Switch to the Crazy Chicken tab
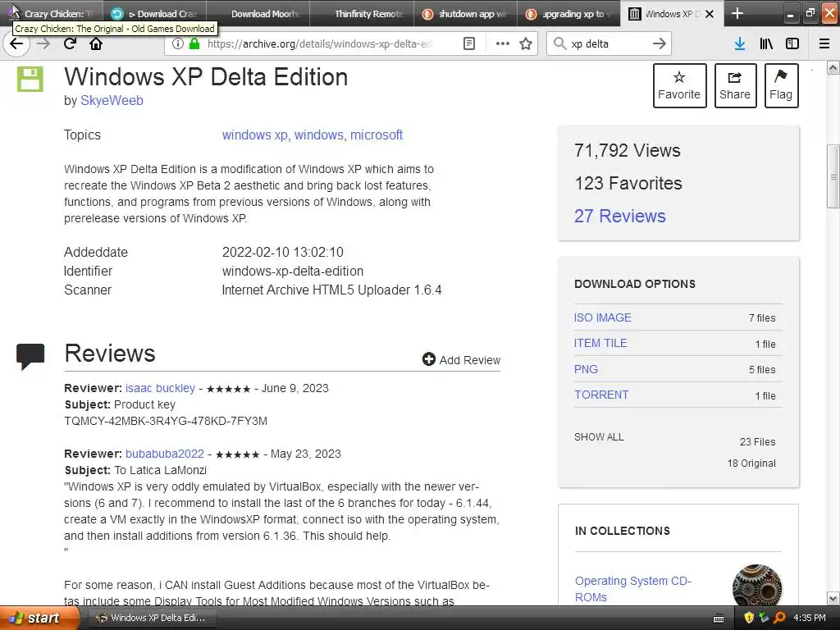Screen dimensions: 840x630 (52, 13)
